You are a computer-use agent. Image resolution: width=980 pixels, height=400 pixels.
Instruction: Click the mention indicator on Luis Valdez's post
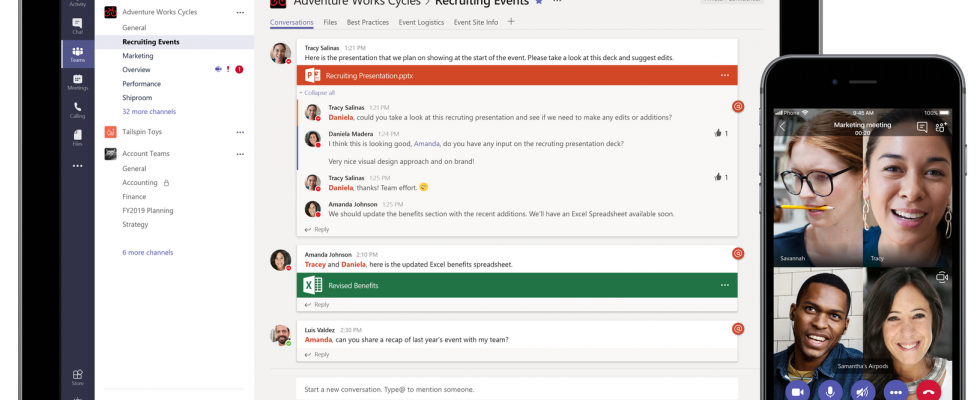(738, 328)
